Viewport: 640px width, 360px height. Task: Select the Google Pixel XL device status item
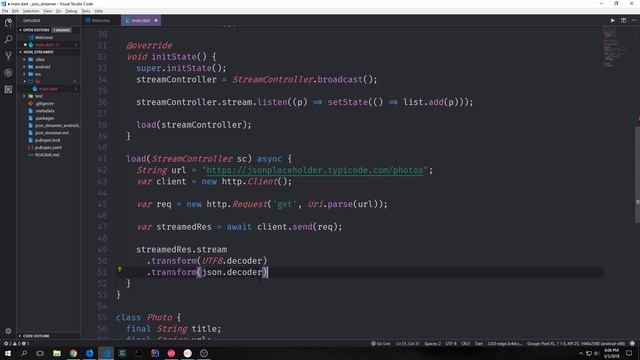(576, 344)
